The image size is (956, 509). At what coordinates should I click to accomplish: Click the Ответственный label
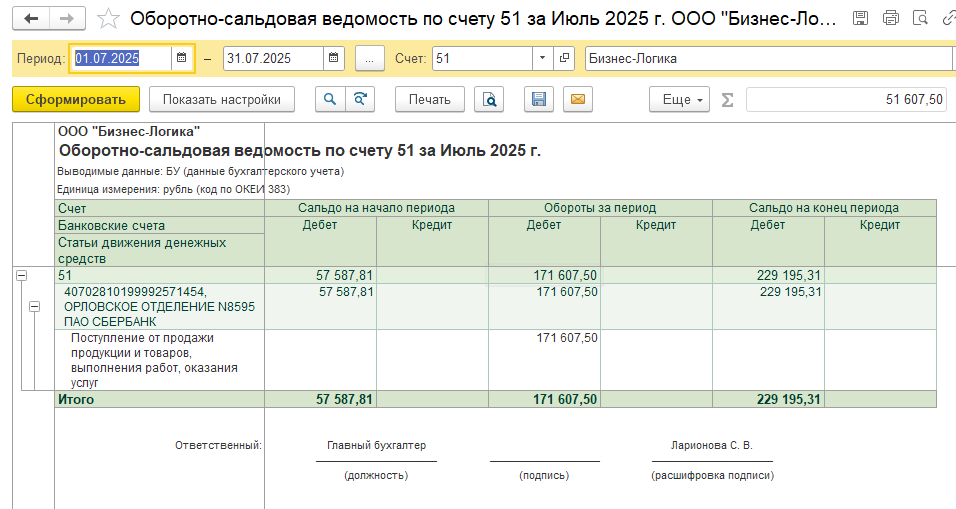click(x=218, y=446)
